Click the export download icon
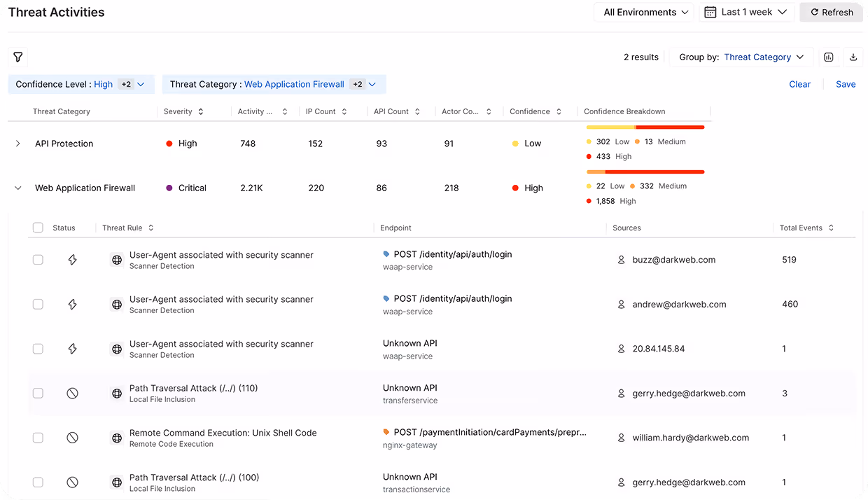Image resolution: width=868 pixels, height=500 pixels. click(x=853, y=57)
